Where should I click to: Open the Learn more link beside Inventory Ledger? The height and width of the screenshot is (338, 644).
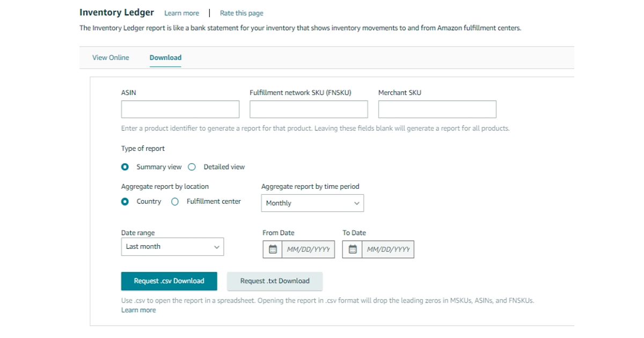181,13
